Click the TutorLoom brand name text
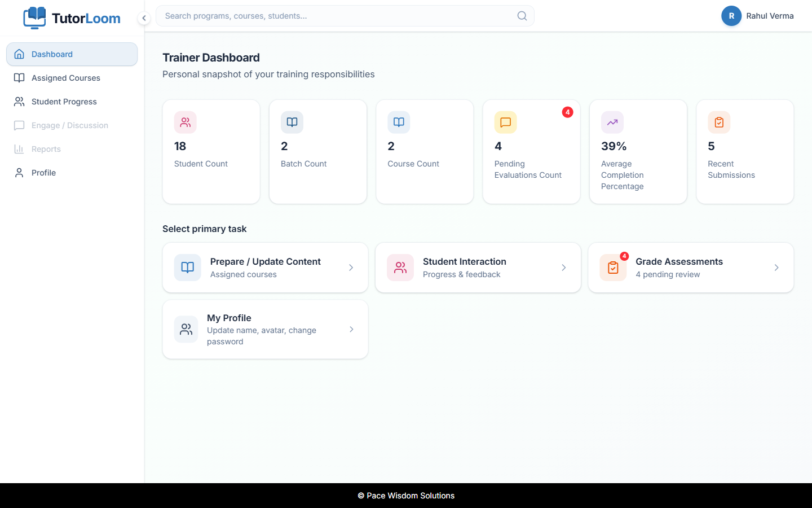This screenshot has width=812, height=508. (x=86, y=18)
